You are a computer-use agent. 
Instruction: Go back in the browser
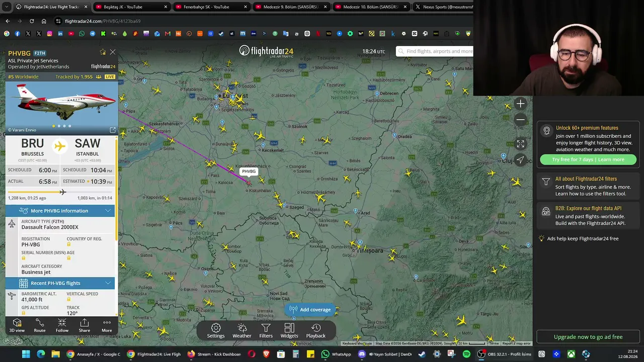8,21
